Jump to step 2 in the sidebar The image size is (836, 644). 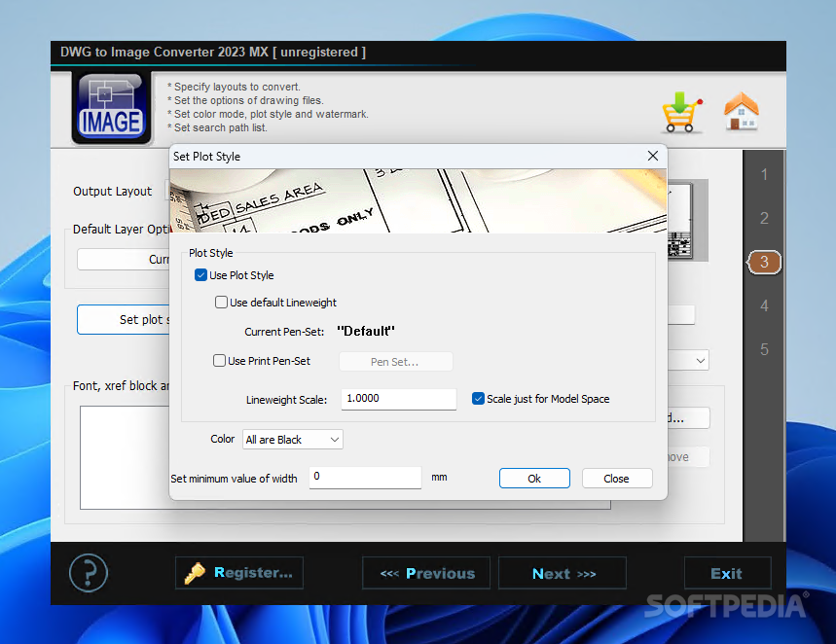coord(764,218)
